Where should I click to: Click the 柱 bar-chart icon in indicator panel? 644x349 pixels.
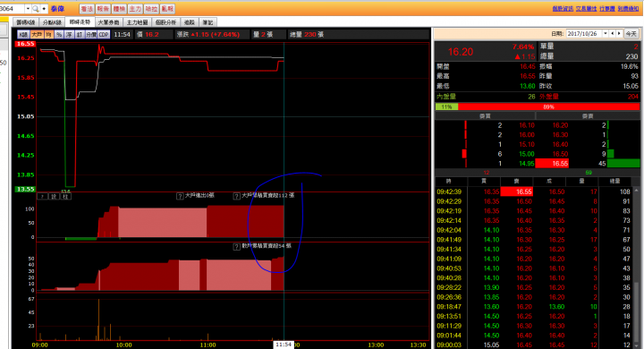tap(65, 197)
